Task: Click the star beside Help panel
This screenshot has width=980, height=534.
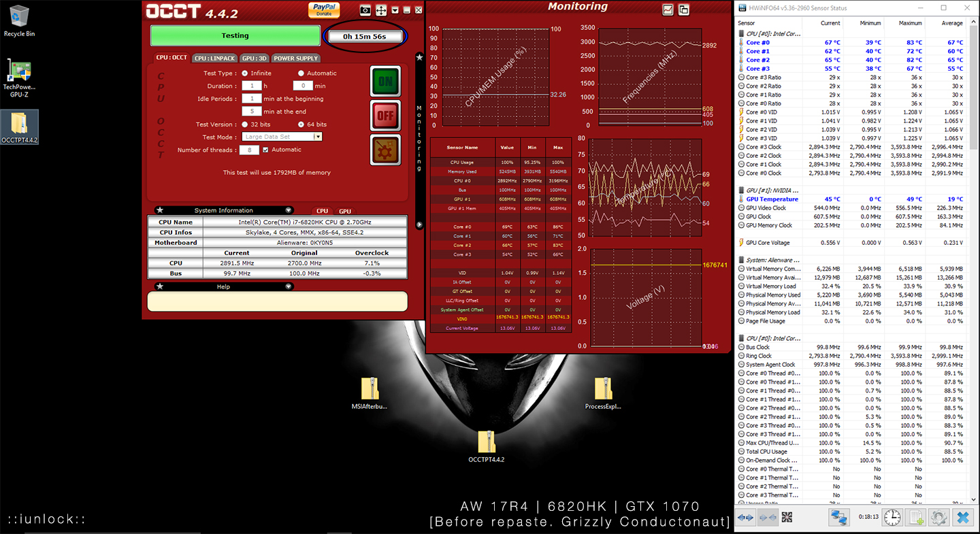Action: tap(159, 286)
